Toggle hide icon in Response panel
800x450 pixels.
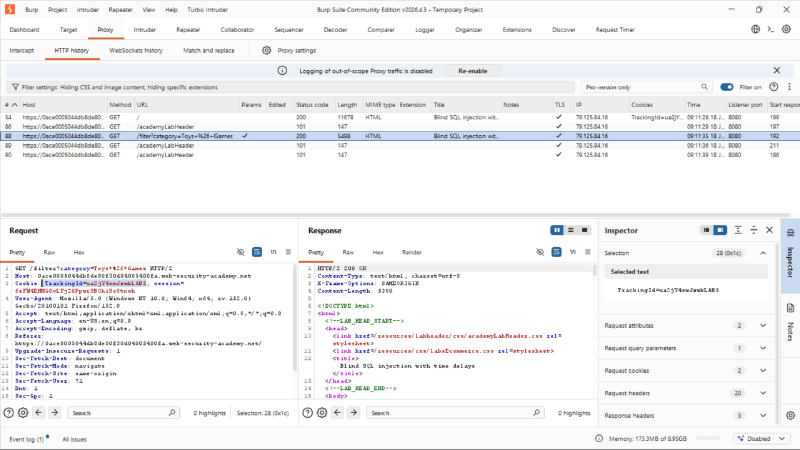point(540,252)
